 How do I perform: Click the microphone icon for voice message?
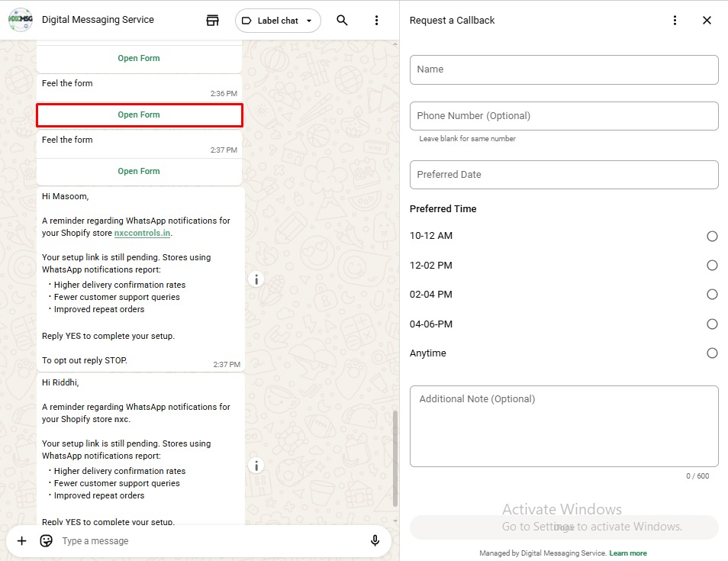point(375,540)
